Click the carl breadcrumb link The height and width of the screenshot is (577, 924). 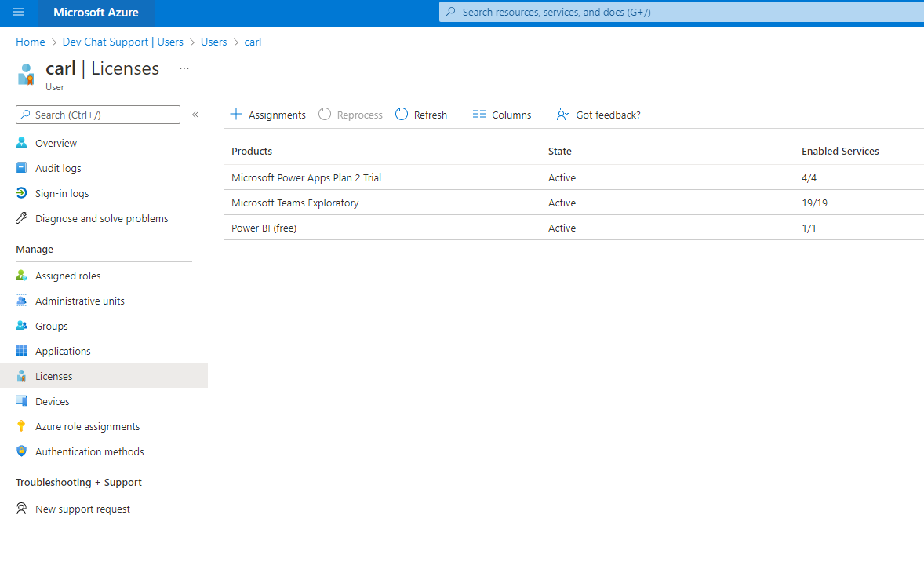click(x=253, y=42)
